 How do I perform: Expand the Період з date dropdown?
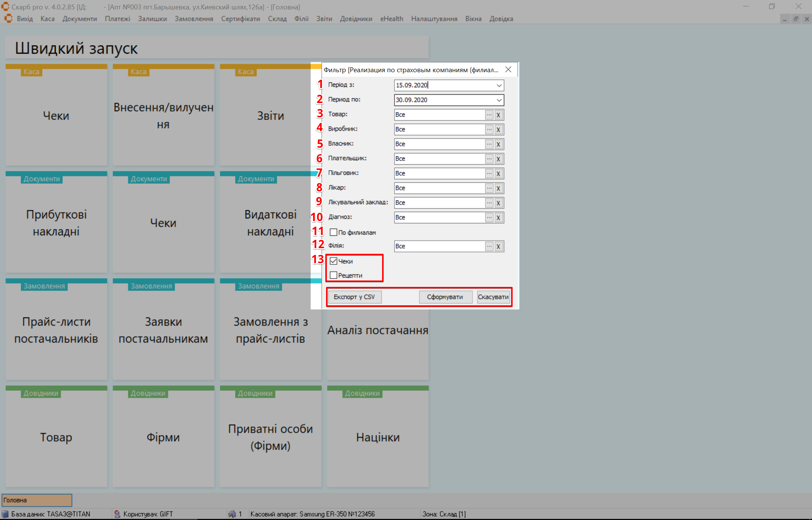click(x=499, y=85)
